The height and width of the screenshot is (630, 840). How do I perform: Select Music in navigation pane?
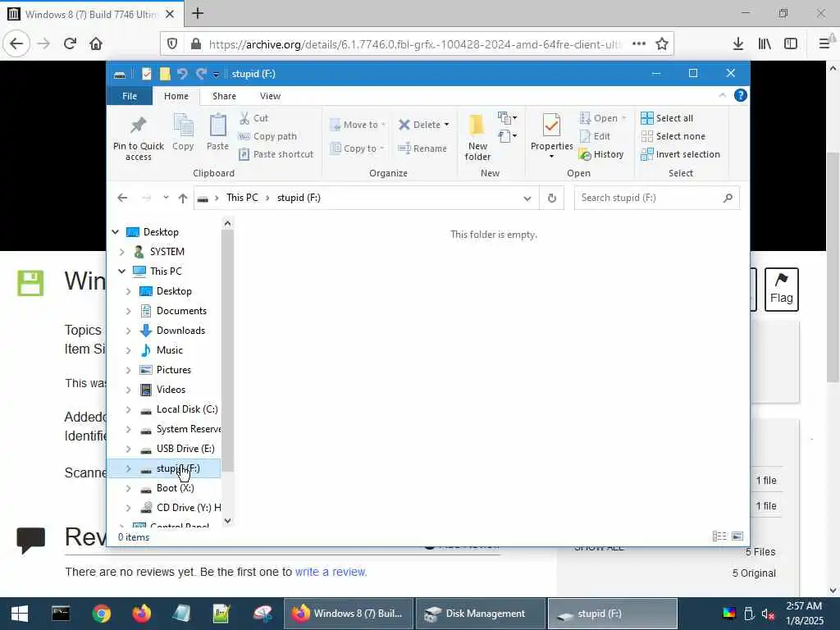[x=169, y=350]
